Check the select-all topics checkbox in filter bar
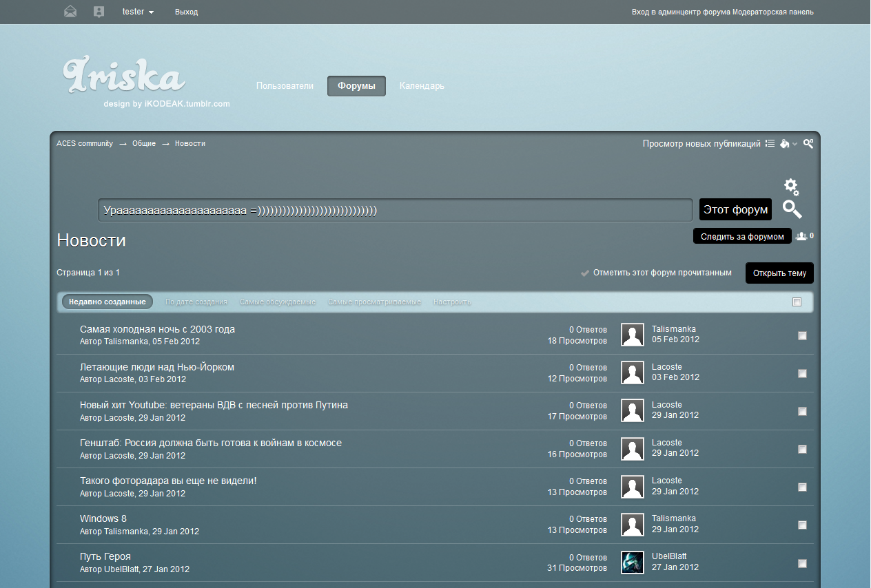Image resolution: width=871 pixels, height=588 pixels. (x=797, y=302)
